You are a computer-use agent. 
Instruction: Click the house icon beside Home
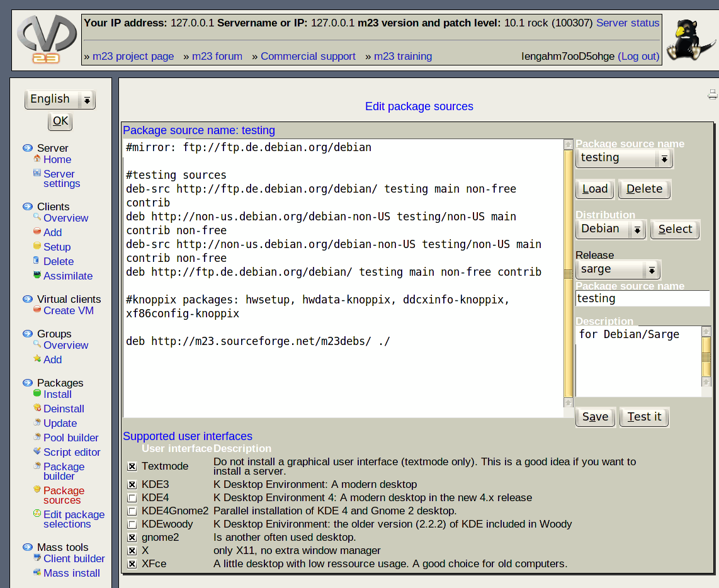37,159
